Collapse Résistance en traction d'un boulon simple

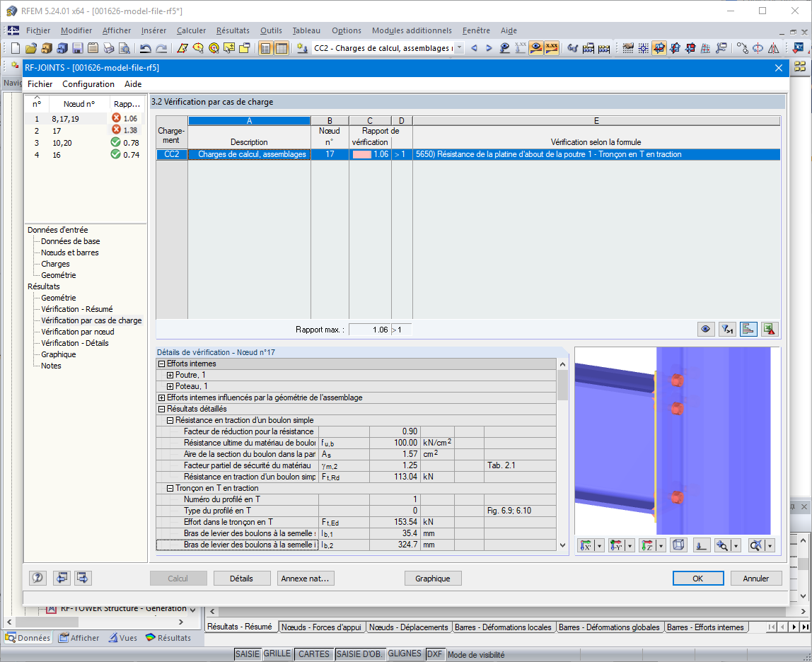[x=170, y=421]
